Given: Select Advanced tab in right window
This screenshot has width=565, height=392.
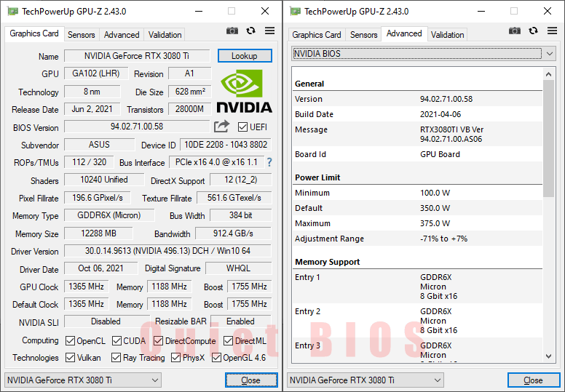Looking at the screenshot, I should [x=404, y=33].
